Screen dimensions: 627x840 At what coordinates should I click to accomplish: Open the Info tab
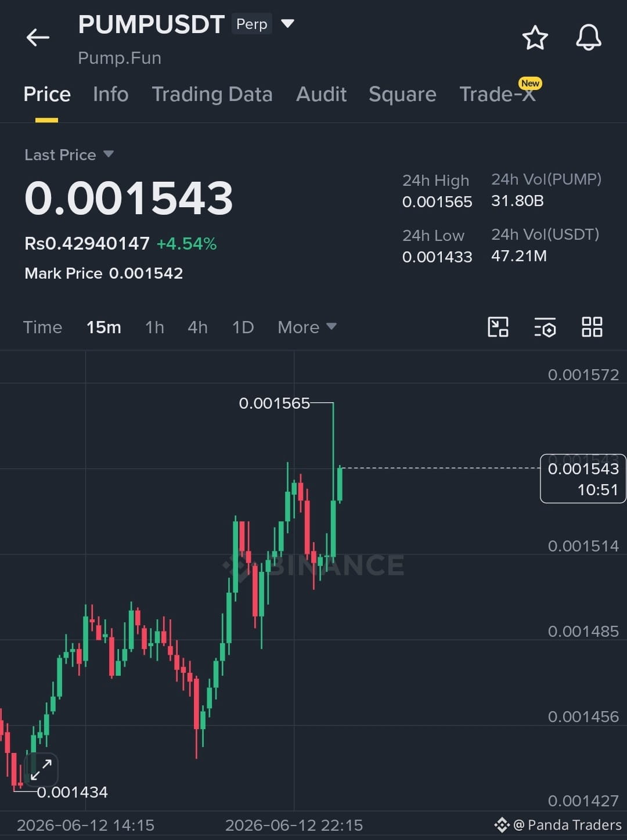click(111, 94)
